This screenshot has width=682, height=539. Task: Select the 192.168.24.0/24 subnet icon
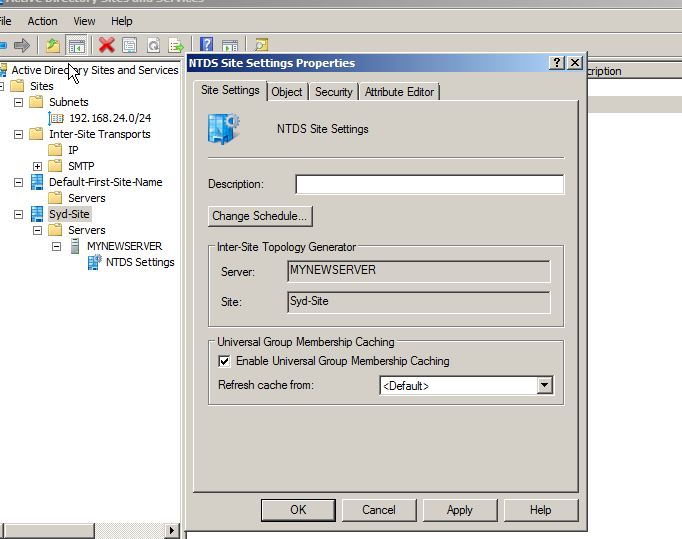tap(56, 118)
